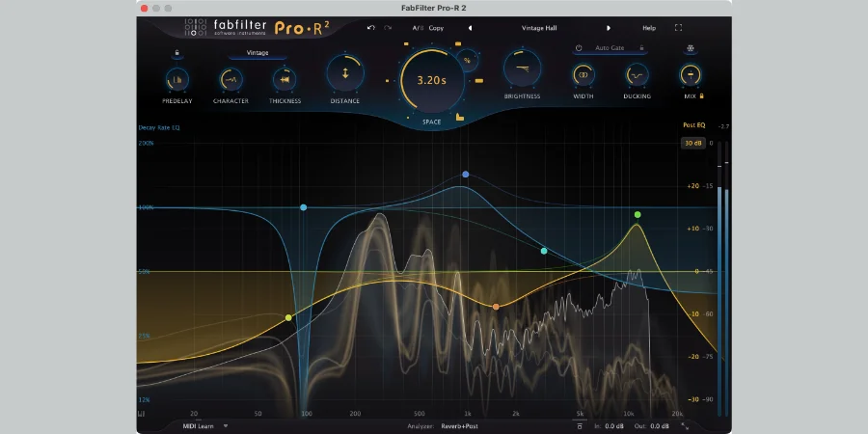Click the output options icon near In
868x434 pixels.
(x=580, y=426)
